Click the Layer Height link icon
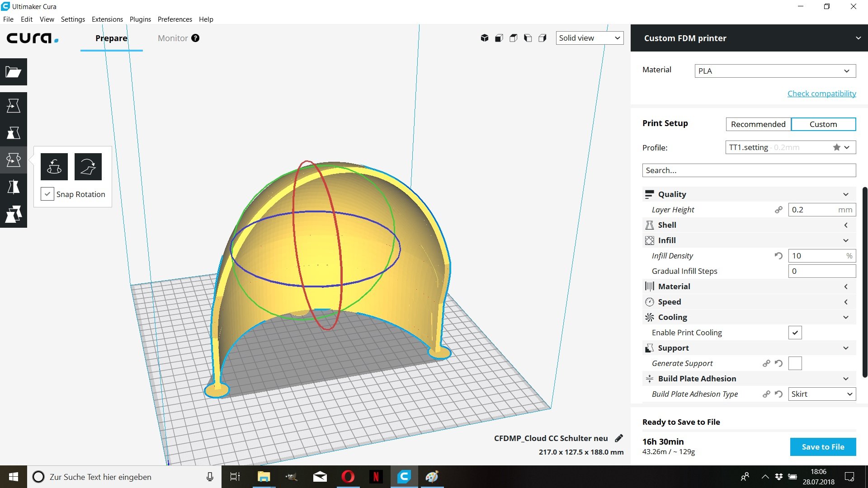 point(778,210)
